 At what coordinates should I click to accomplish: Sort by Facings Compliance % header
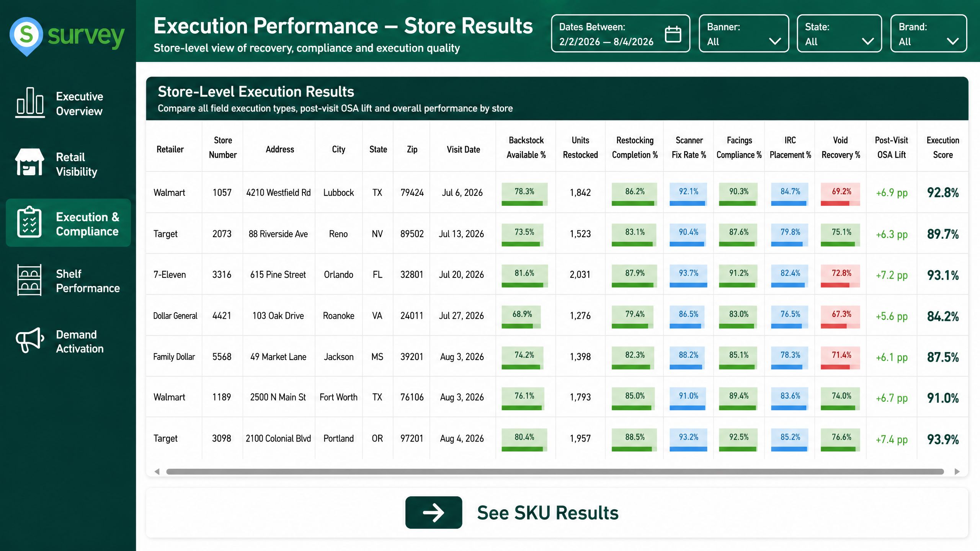point(739,147)
